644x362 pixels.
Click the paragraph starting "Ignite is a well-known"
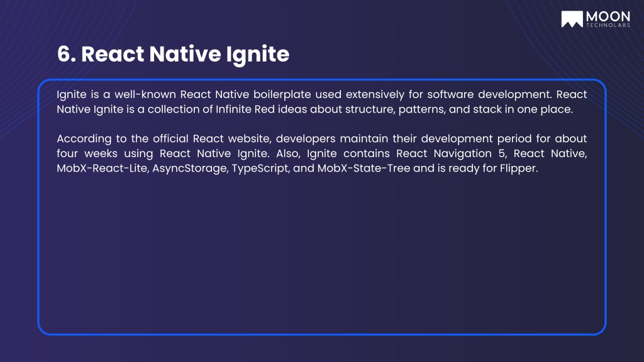(321, 102)
